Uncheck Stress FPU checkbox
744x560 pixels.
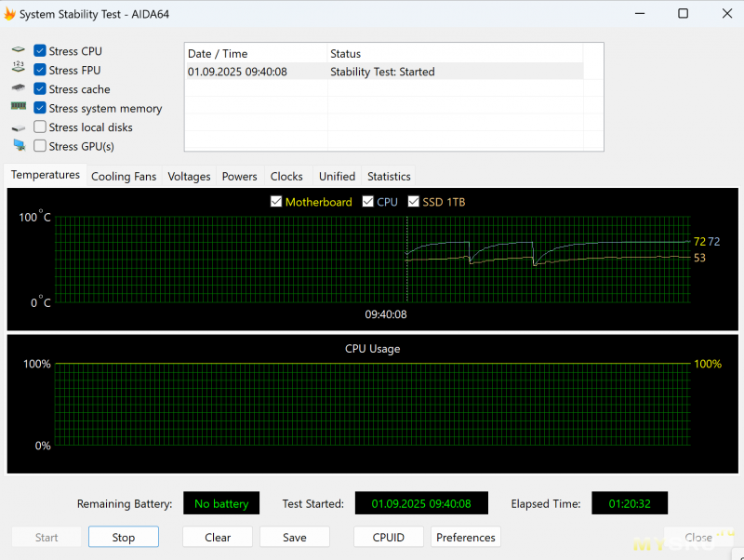pos(40,70)
